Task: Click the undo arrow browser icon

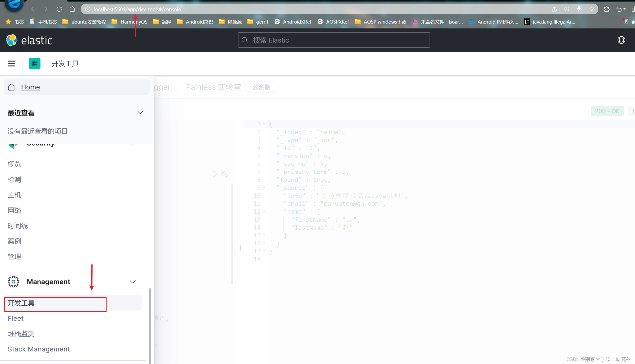Action: pos(619,9)
